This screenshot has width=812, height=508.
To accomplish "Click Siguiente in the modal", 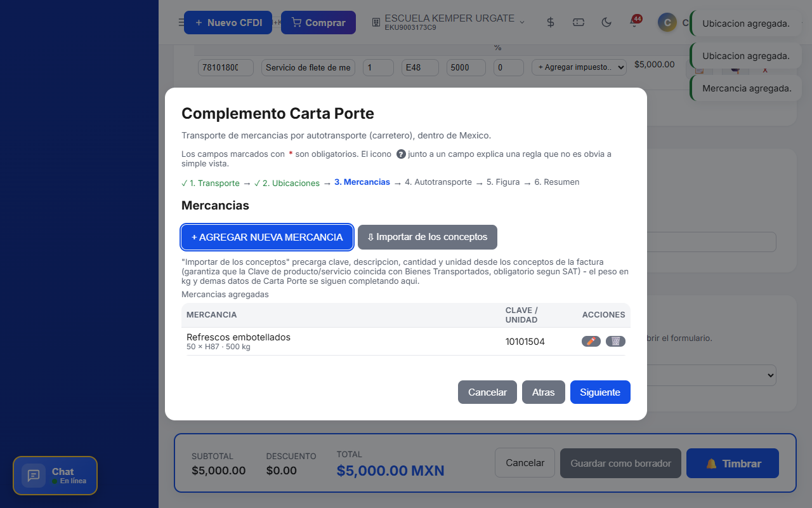I will tap(600, 392).
